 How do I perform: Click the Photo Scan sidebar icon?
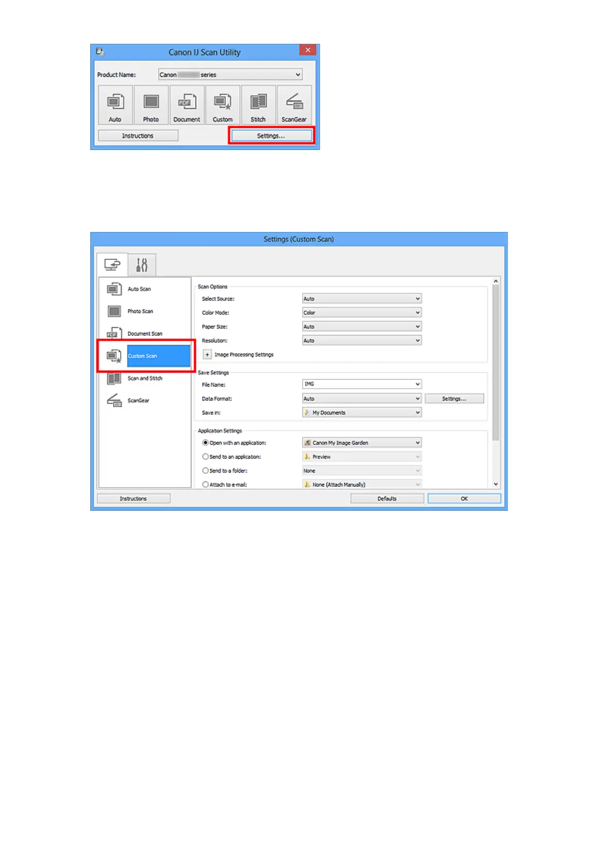114,311
